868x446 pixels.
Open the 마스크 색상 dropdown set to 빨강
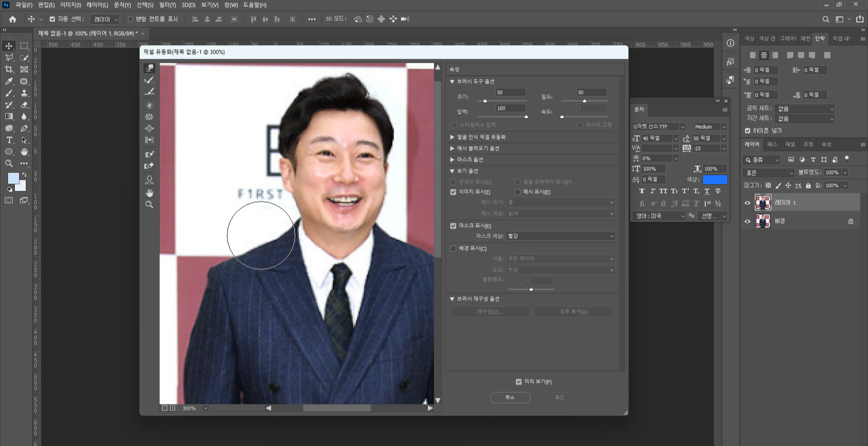(561, 236)
